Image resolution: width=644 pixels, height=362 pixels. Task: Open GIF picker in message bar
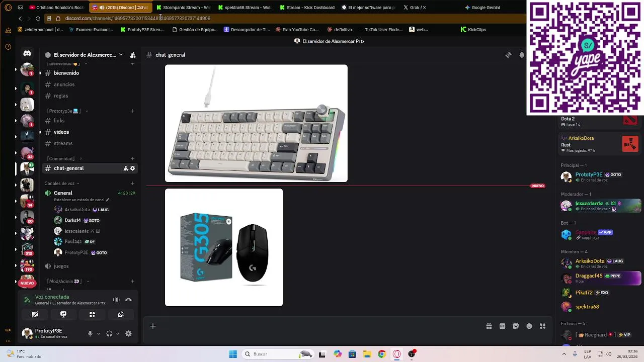point(502,326)
